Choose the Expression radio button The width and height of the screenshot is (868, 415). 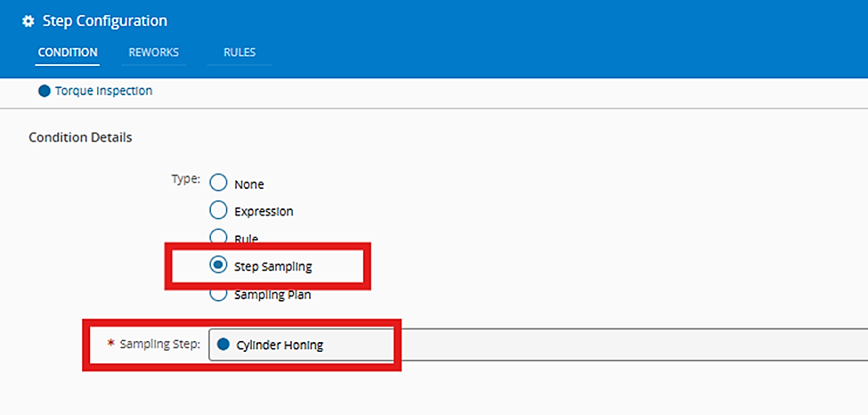[x=218, y=211]
